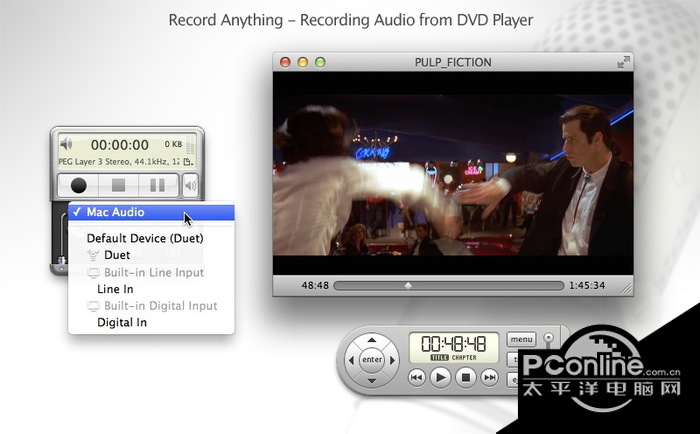Screen dimensions: 700x434
Task: Choose Line In as audio source
Action: pyautogui.click(x=151, y=289)
